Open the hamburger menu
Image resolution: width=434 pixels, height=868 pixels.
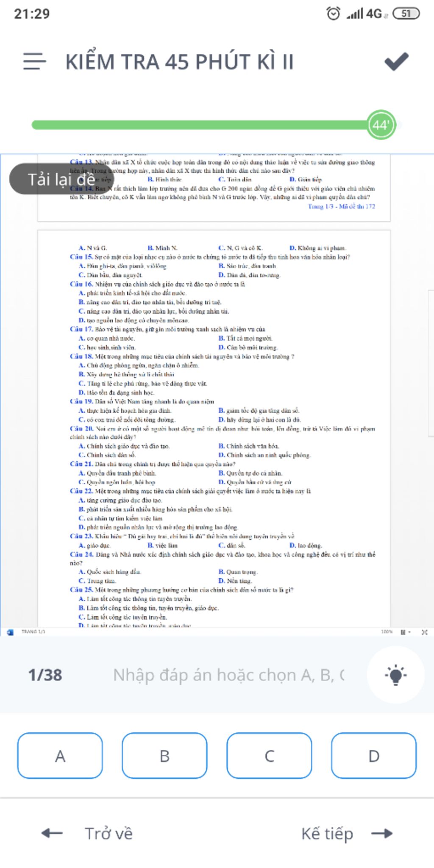34,61
